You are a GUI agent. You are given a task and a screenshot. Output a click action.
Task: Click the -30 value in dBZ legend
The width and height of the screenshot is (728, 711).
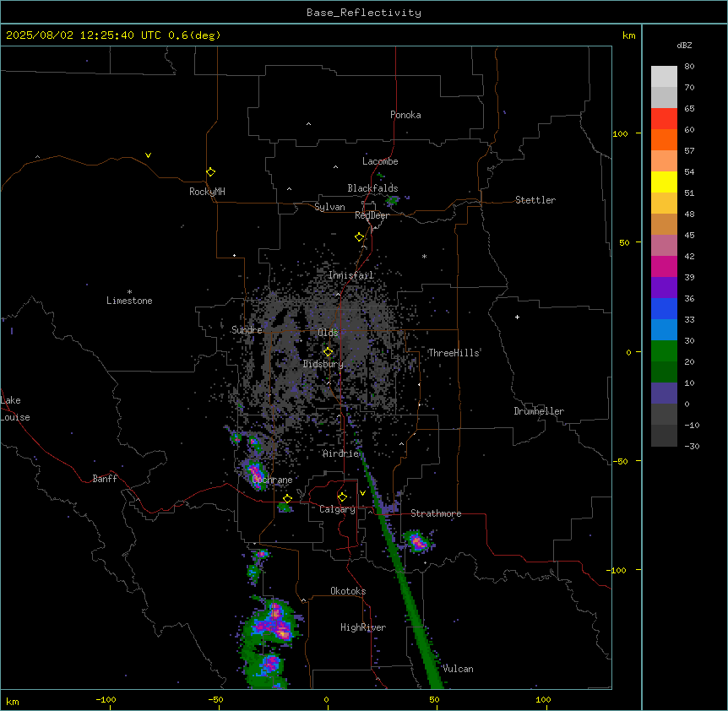pos(692,446)
